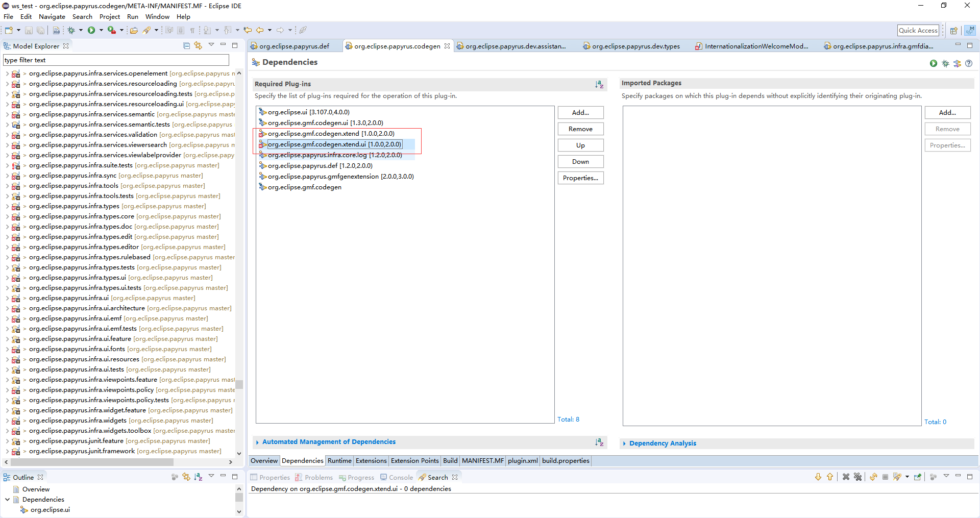
Task: Show next match in Search view
Action: point(818,477)
